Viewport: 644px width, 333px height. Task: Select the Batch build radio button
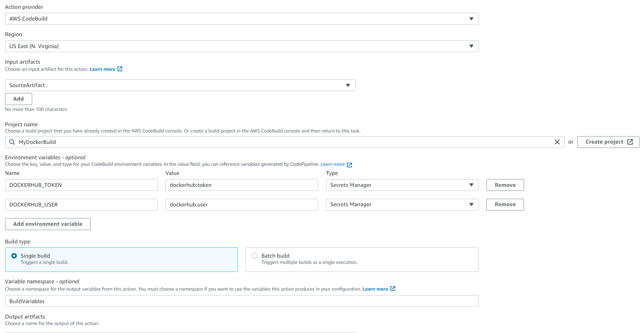coord(254,256)
